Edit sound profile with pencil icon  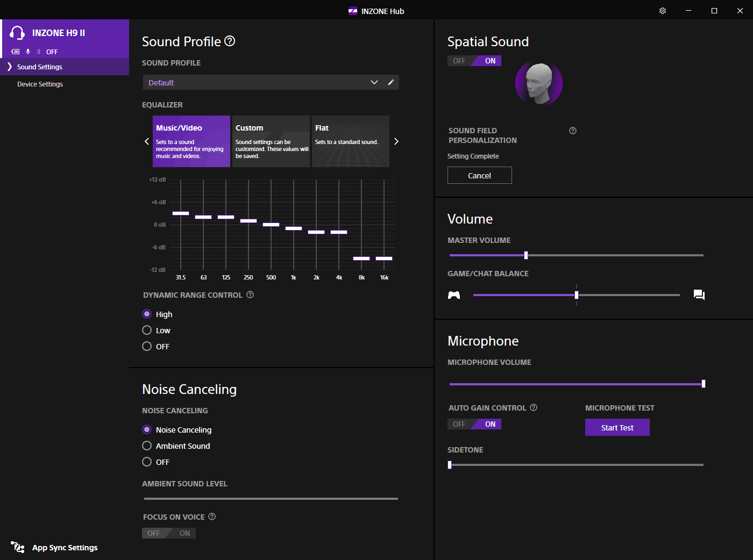[391, 82]
